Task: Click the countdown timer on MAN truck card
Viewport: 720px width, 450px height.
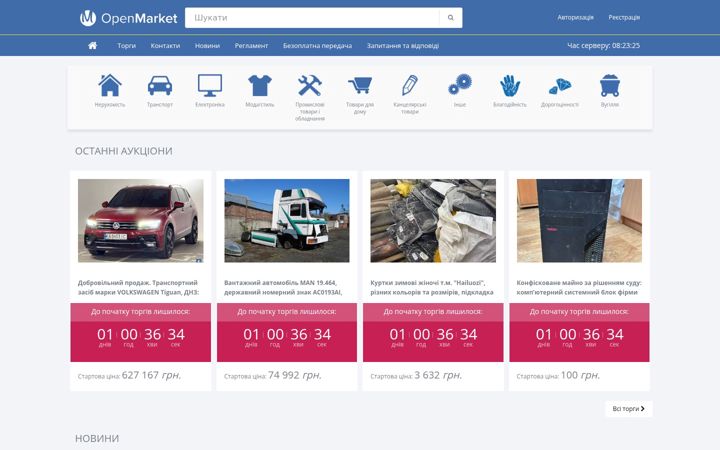Action: coord(287,337)
